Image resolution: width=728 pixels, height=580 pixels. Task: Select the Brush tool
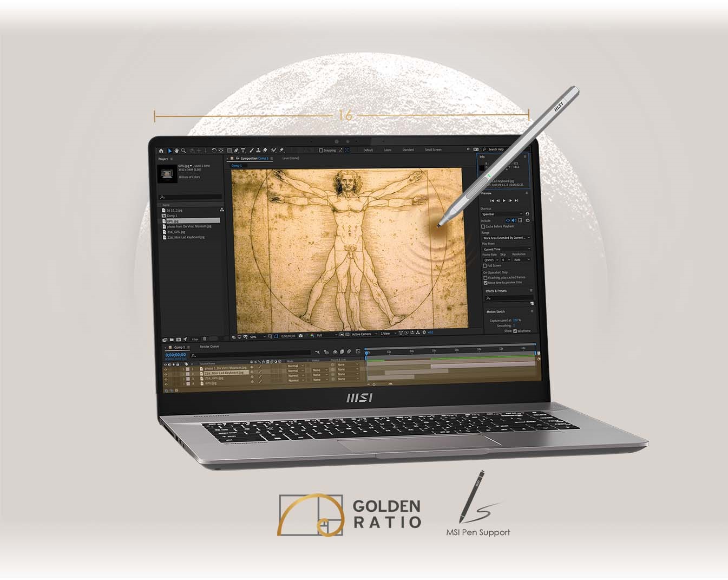(x=251, y=151)
